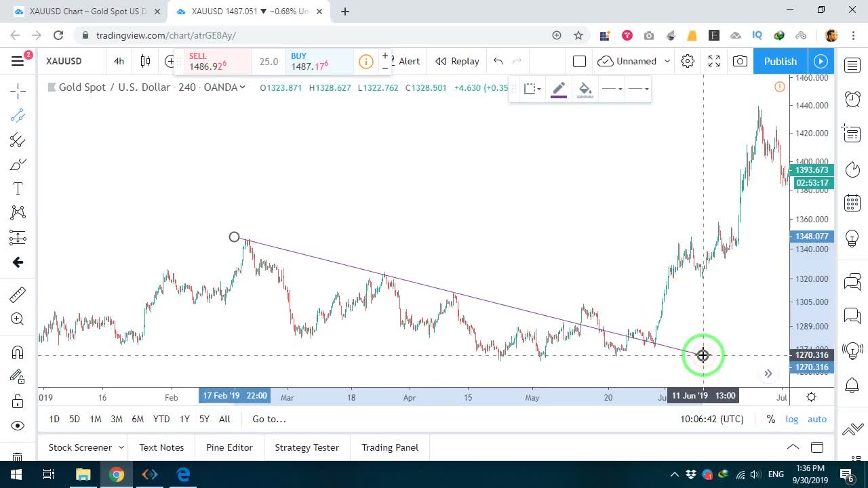Select the text annotation tool
This screenshot has width=868, height=488.
(18, 188)
